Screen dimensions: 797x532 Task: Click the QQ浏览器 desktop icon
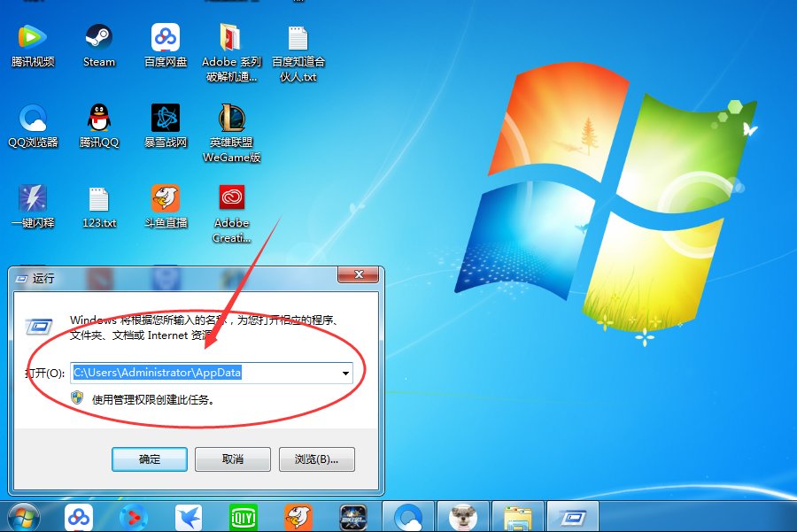click(x=33, y=118)
